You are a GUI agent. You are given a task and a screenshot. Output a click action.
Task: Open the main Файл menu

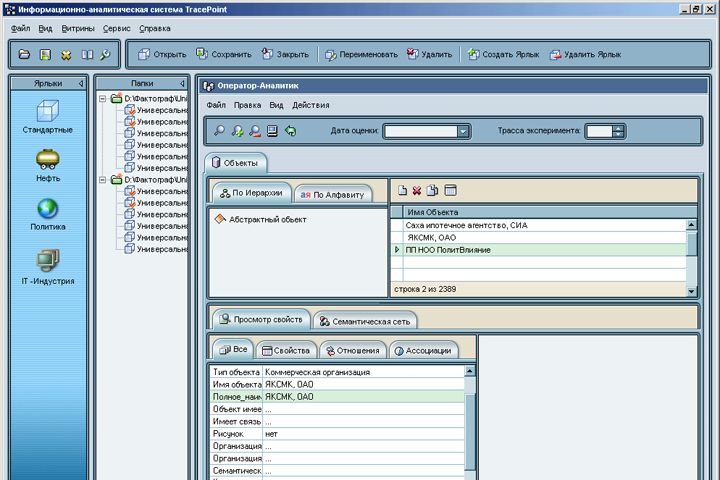20,28
